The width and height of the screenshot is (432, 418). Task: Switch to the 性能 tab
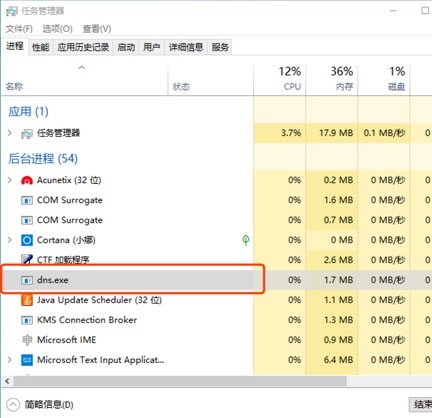tap(41, 47)
